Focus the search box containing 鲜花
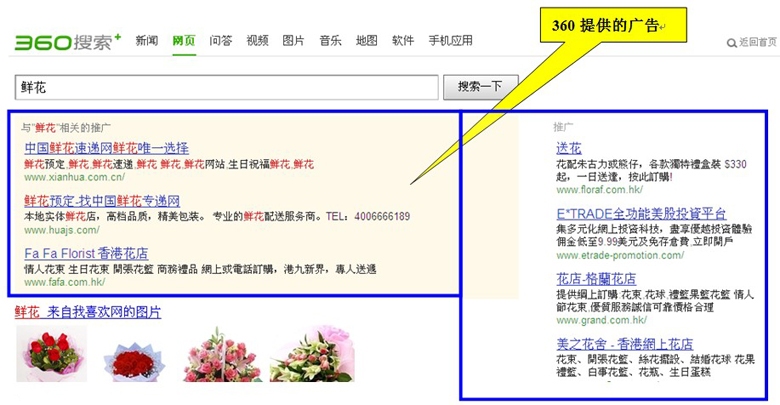 (x=226, y=88)
